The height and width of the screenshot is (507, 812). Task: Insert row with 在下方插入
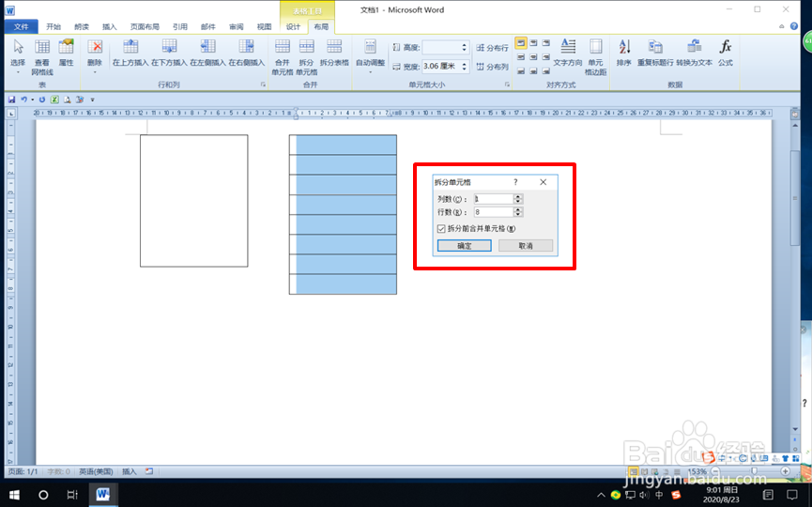(x=169, y=54)
